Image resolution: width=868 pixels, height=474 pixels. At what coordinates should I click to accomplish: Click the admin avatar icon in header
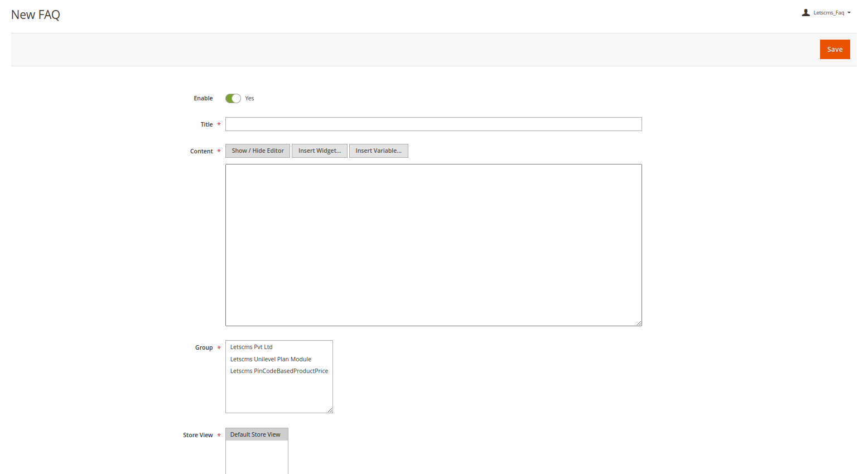(x=806, y=12)
